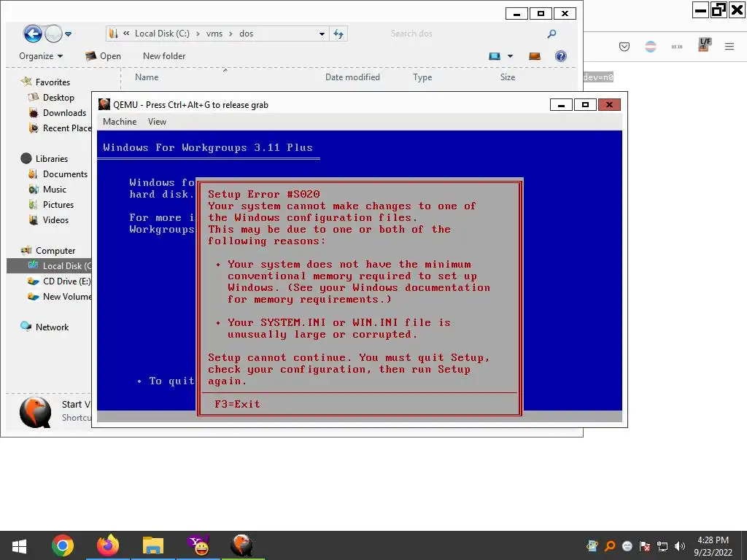Image resolution: width=747 pixels, height=560 pixels.
Task: Open the Organize dropdown menu
Action: (41, 56)
